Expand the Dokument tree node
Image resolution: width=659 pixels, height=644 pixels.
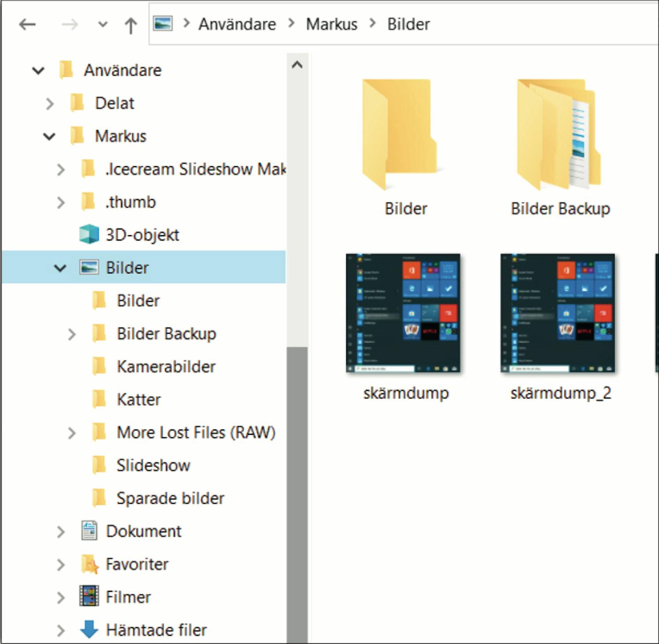point(61,532)
